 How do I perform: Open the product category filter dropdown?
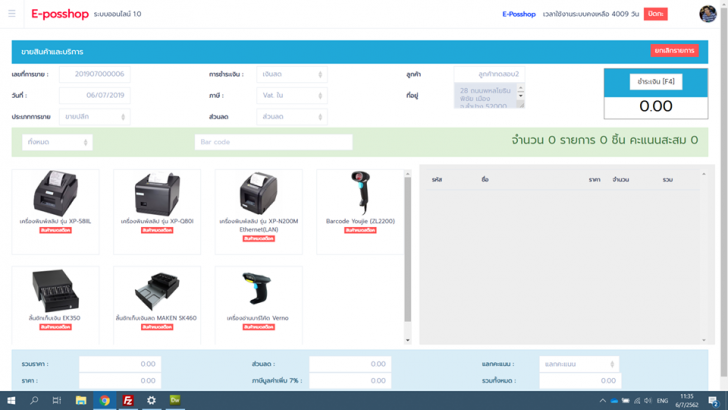[57, 142]
